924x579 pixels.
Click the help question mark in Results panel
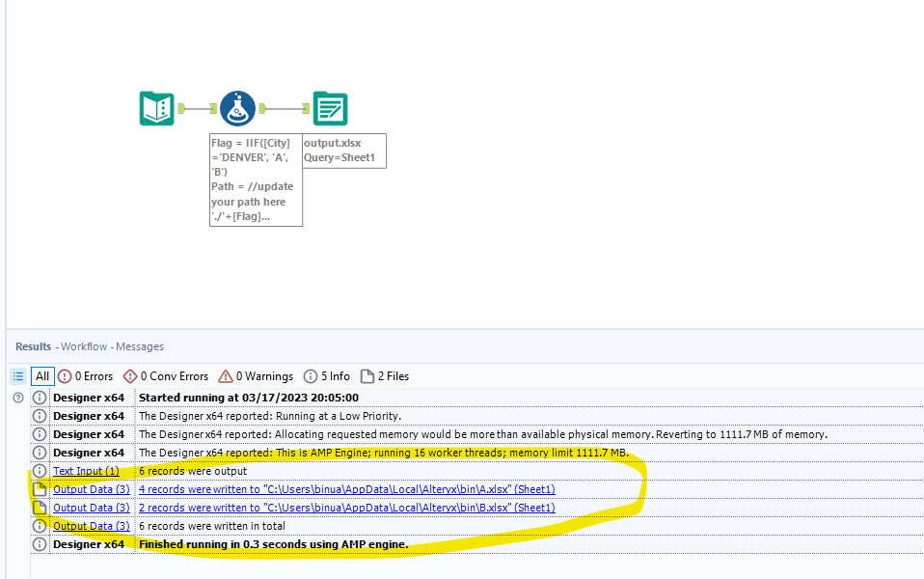pos(16,397)
